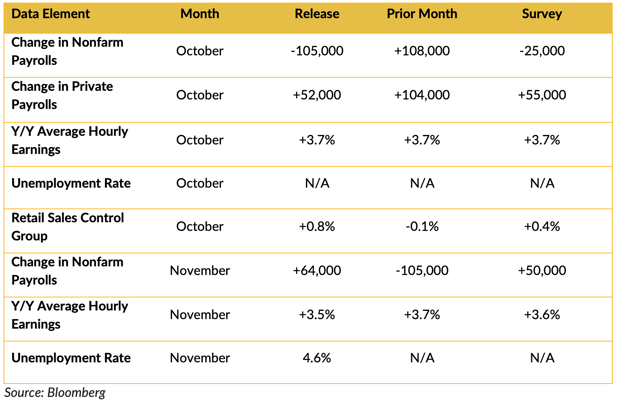The image size is (617, 403).
Task: Select the +64,000 release value
Action: (317, 270)
